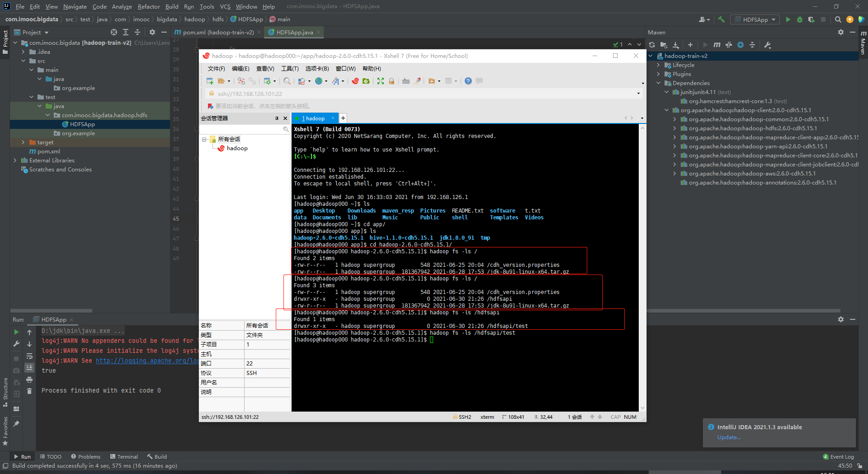Open Xshell address bar dropdown arrow
Screen dimensions: 868x474
[638, 94]
